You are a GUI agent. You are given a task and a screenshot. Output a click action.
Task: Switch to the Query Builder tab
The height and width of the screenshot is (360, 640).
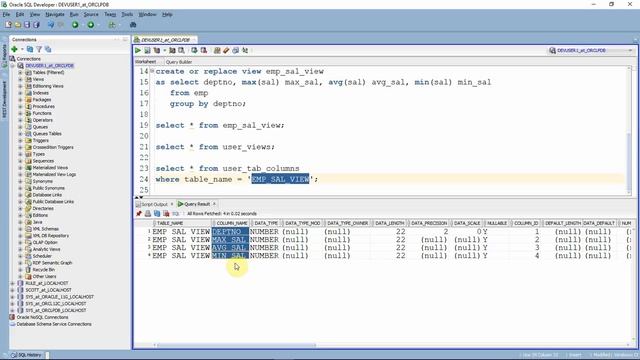(179, 62)
